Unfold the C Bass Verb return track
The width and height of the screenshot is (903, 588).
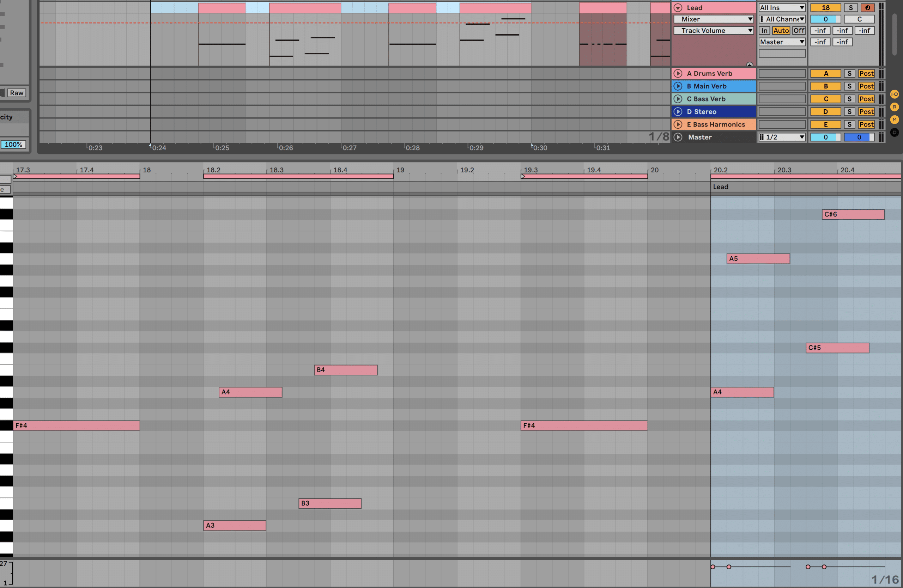[678, 99]
